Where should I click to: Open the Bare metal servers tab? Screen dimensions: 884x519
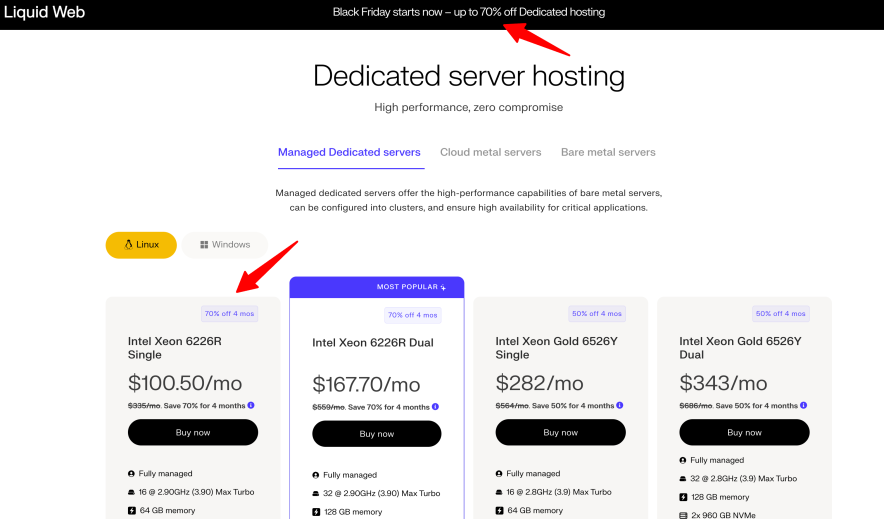point(608,152)
